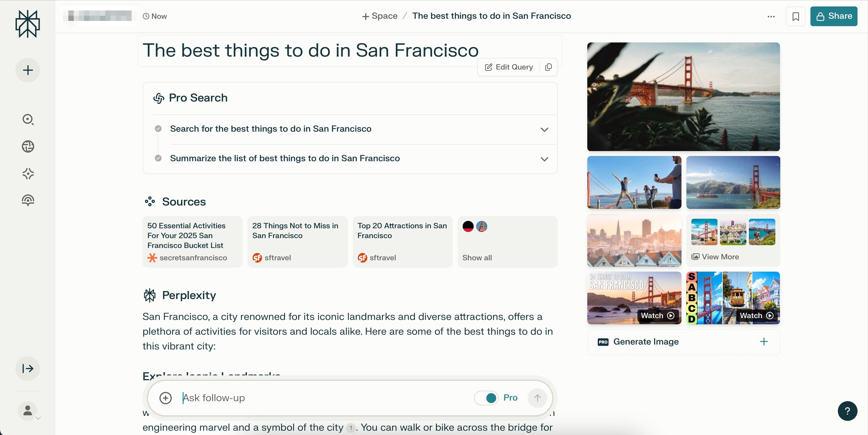Click the copy icon next to Edit Query
The height and width of the screenshot is (435, 868).
[x=548, y=67]
